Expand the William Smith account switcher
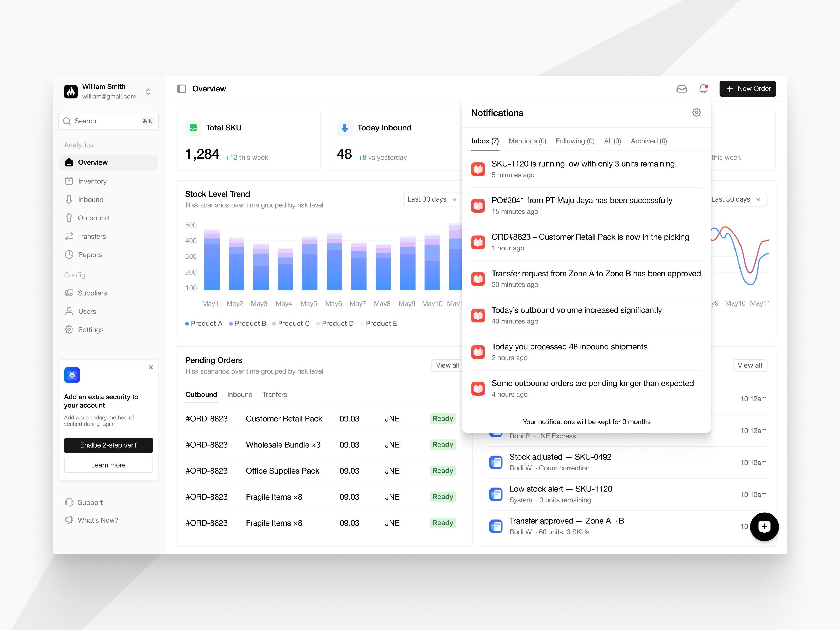The image size is (840, 630). (x=148, y=92)
